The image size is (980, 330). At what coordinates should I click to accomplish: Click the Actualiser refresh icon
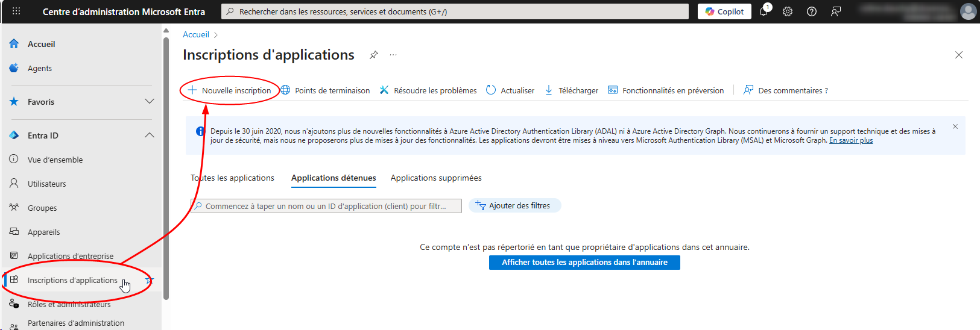(491, 90)
